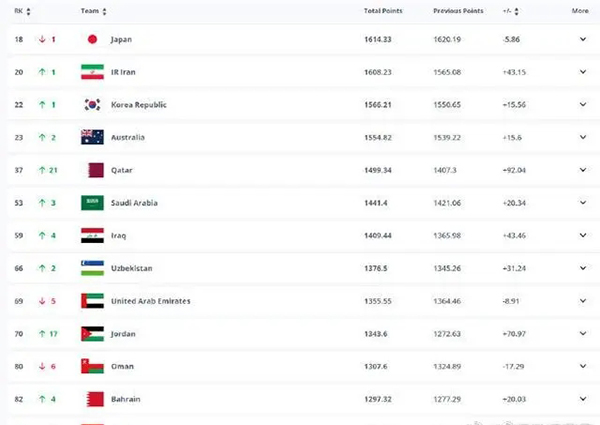Expand the Japan row details
This screenshot has height=425, width=600.
582,39
